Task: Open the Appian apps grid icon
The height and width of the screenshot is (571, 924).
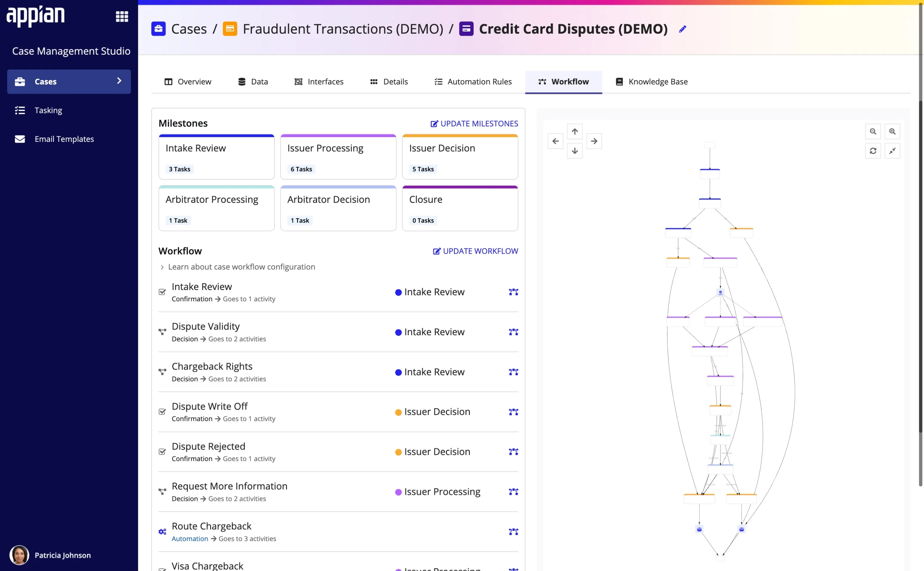Action: coord(122,16)
